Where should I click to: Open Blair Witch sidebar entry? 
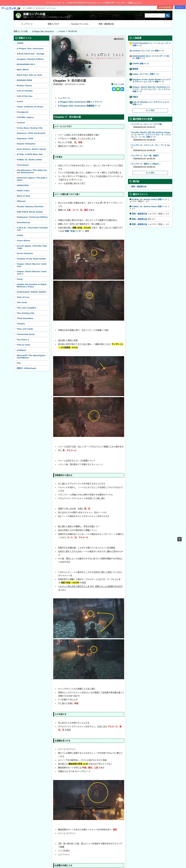[23, 70]
